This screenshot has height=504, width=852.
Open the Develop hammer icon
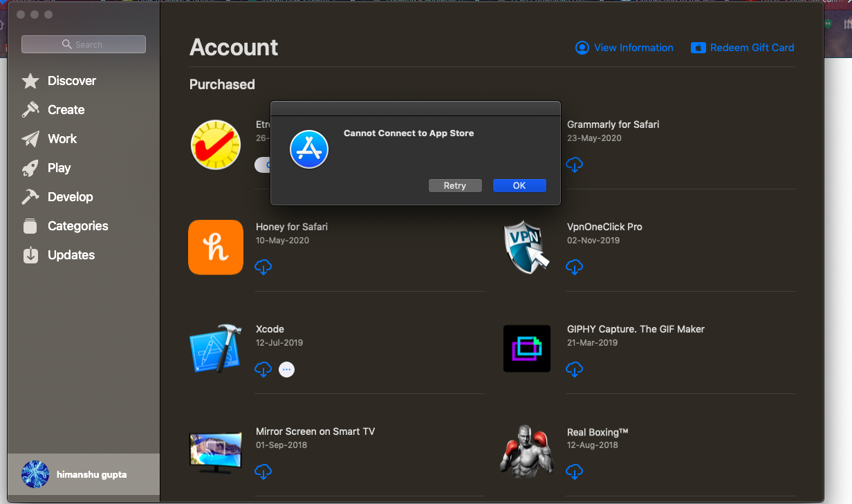[30, 197]
